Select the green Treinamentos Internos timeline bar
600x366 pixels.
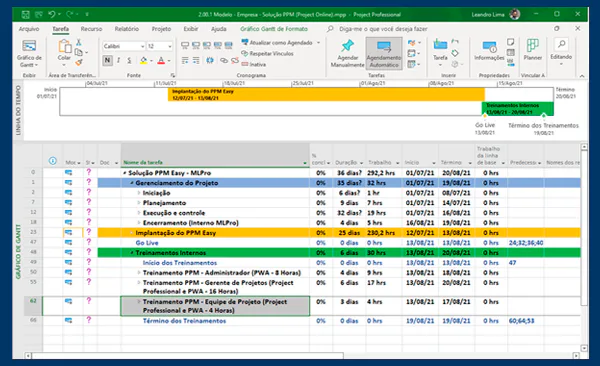click(x=517, y=108)
